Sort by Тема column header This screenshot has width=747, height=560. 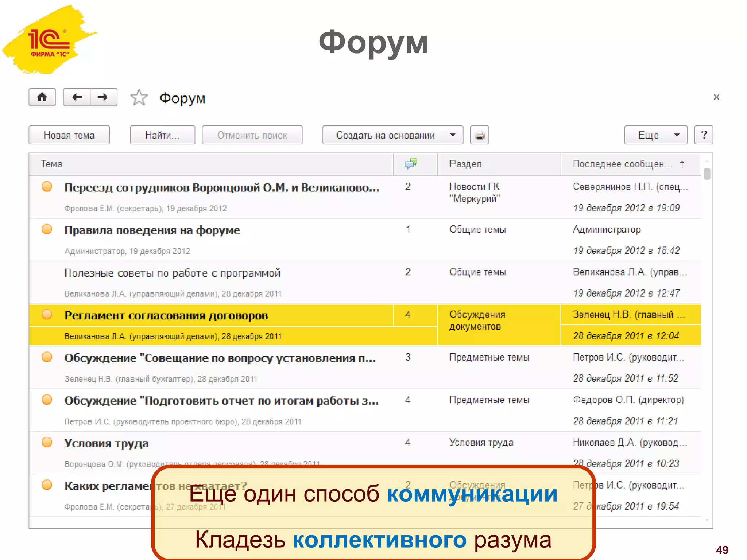tap(211, 164)
